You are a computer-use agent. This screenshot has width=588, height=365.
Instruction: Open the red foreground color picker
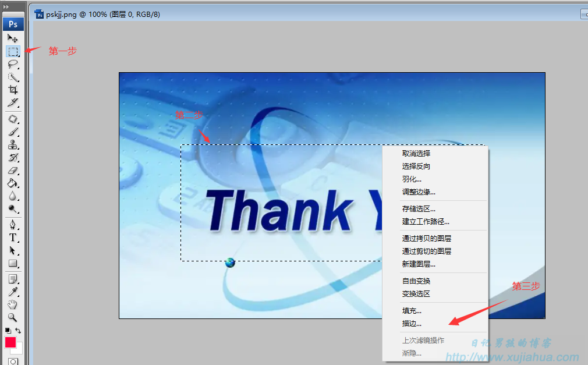[10, 342]
